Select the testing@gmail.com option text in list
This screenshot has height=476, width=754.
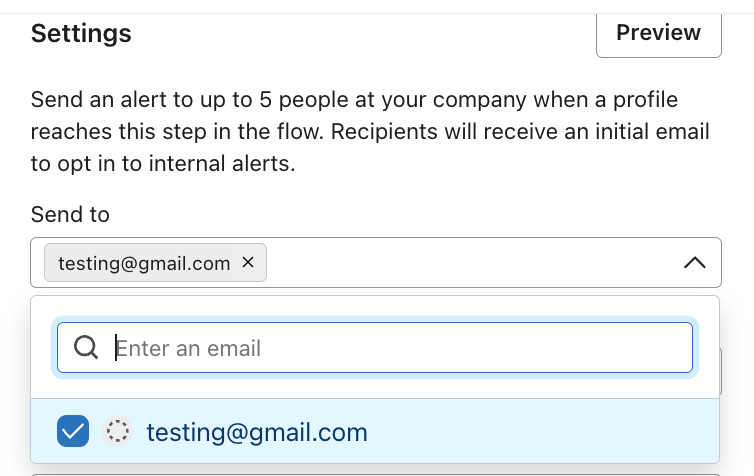257,433
